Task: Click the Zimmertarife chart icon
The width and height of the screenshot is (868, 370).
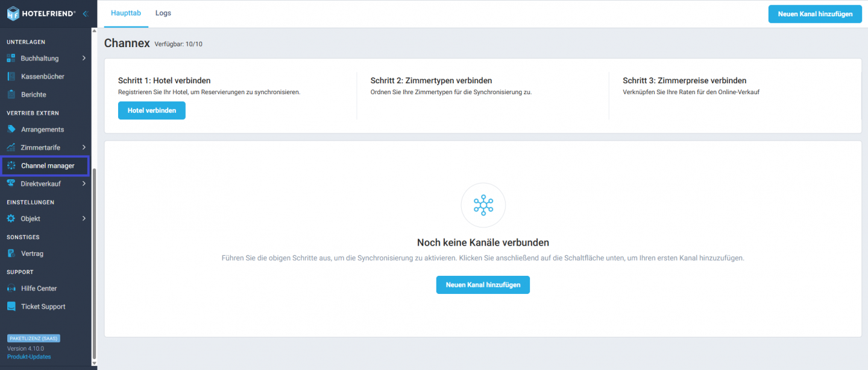Action: (11, 148)
